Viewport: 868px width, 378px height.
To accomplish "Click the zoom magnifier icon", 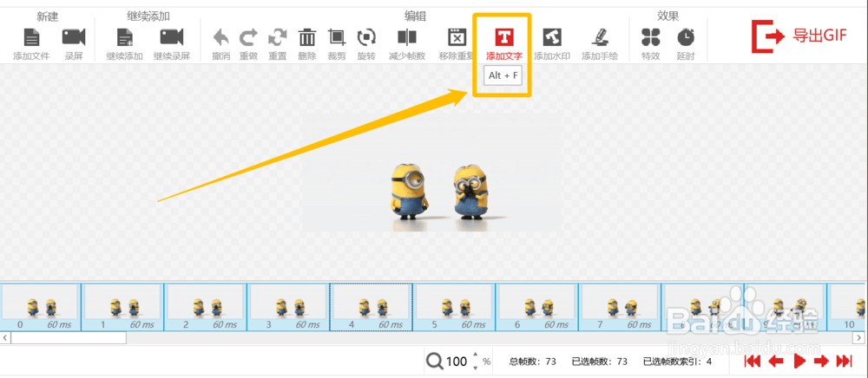I will 435,362.
